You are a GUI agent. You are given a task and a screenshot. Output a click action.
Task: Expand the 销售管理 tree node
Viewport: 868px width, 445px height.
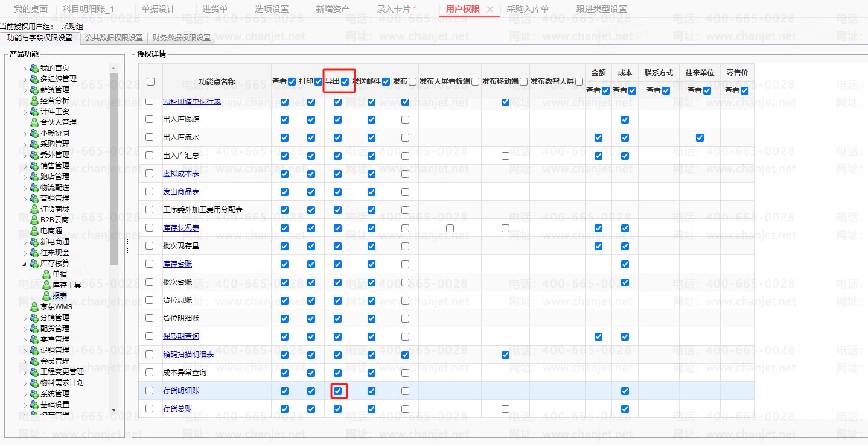[x=25, y=166]
